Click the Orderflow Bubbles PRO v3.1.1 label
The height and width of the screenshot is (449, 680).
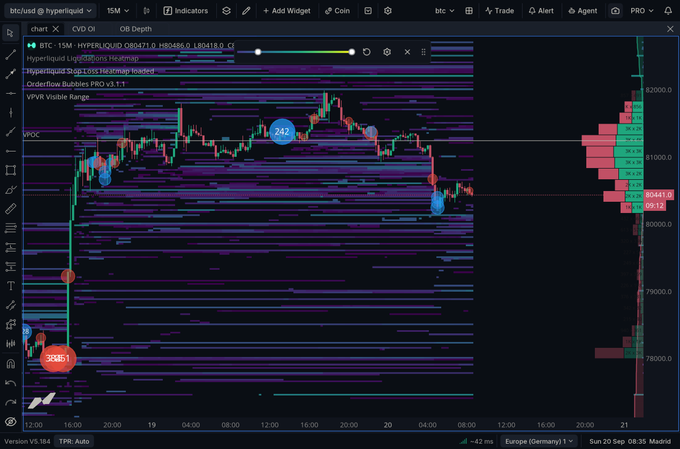[x=75, y=84]
